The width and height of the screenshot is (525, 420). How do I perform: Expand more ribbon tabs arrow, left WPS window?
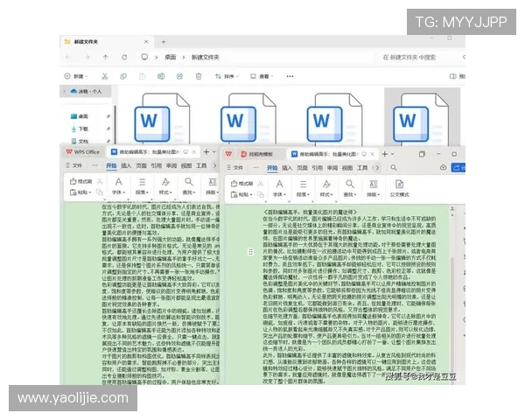coord(215,165)
